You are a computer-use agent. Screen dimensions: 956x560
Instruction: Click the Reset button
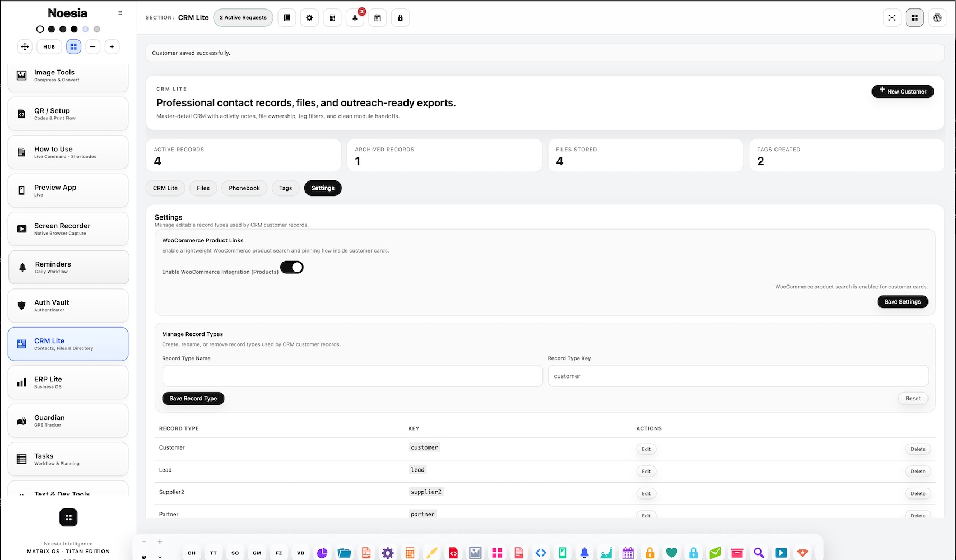coord(913,399)
